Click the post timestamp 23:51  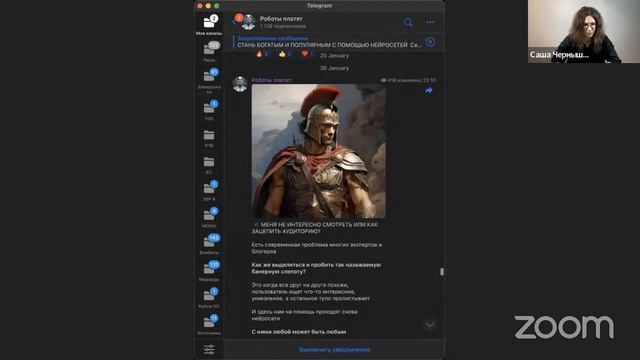tap(429, 80)
